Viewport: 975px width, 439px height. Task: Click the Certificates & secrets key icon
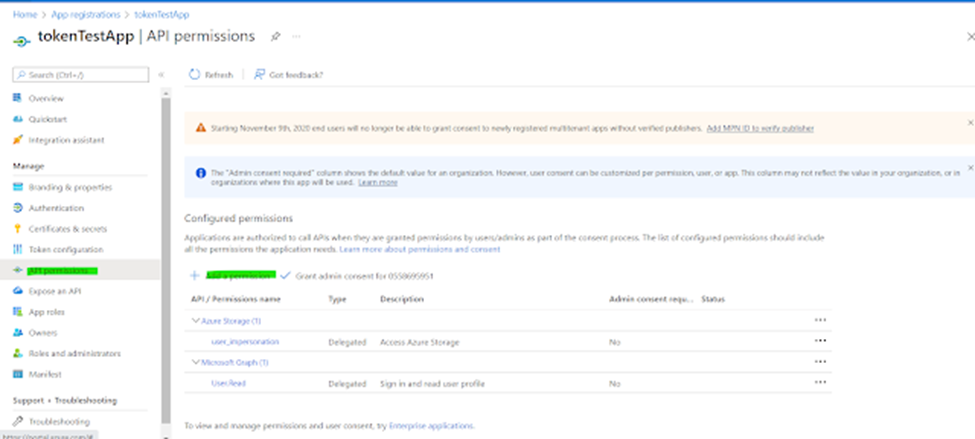point(17,229)
